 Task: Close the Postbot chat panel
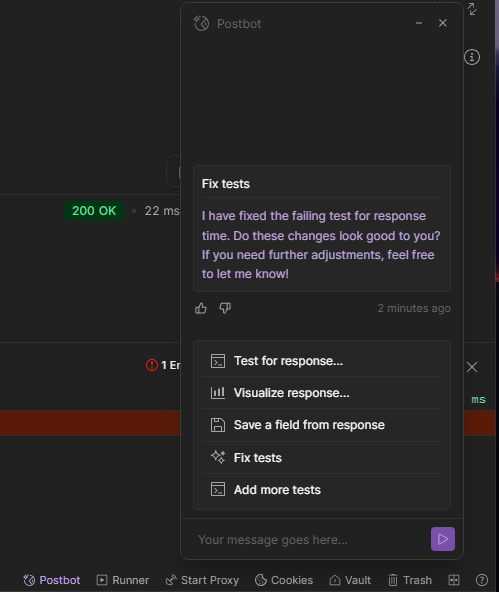[443, 23]
